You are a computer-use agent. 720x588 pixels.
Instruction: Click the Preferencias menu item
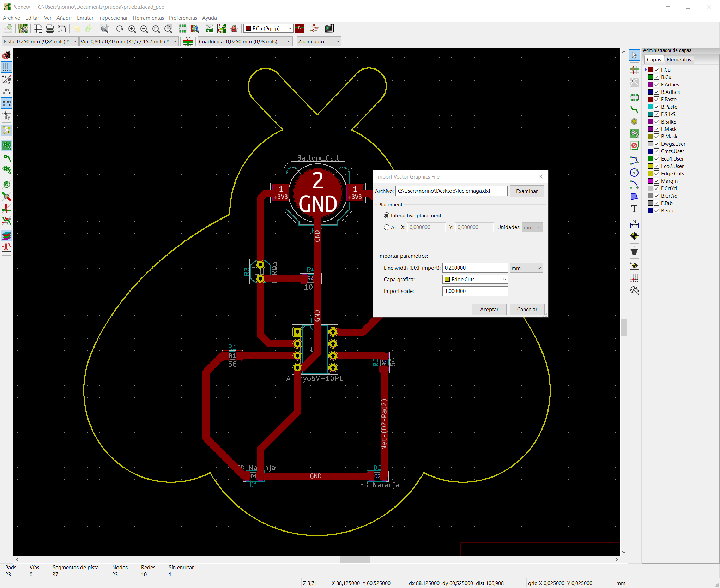pos(182,17)
